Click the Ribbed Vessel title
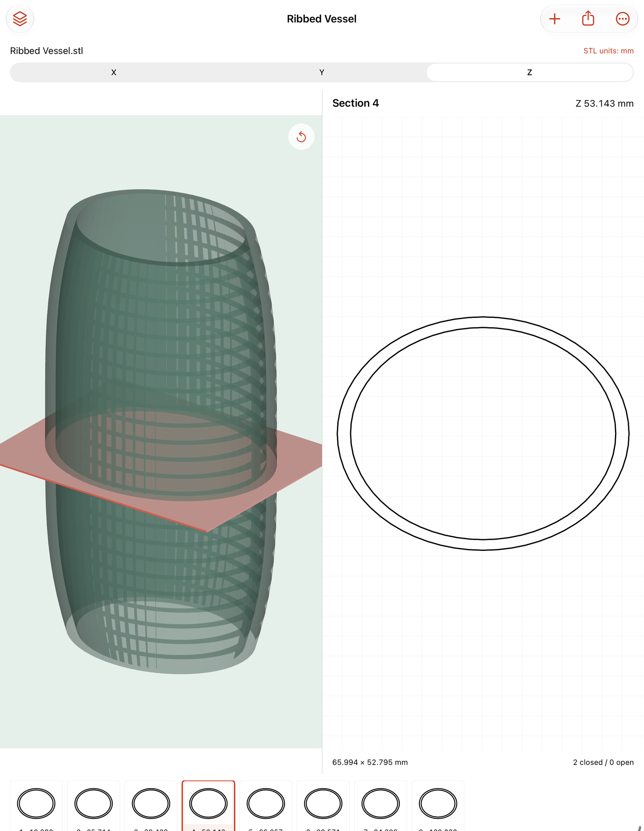 pyautogui.click(x=322, y=19)
